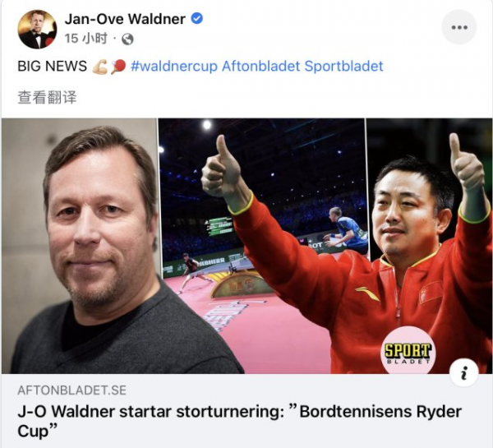Image resolution: width=493 pixels, height=448 pixels.
Task: Click the flexed biceps emoji
Action: (x=100, y=67)
